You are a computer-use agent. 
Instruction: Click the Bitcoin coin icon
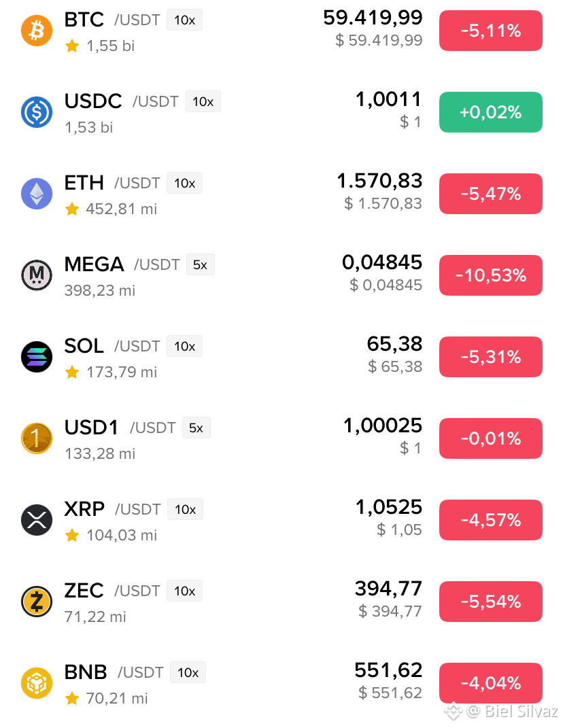(x=37, y=31)
